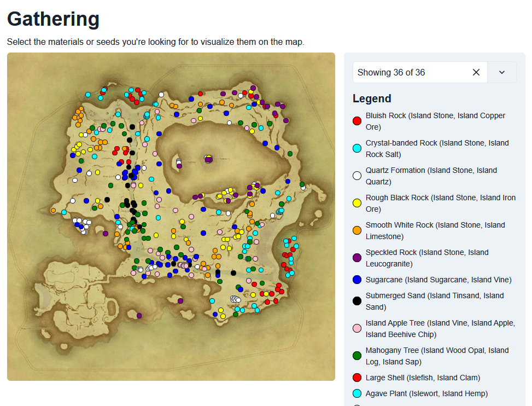Click the cyan Agave Plant legend swatch
532x406 pixels.
pyautogui.click(x=357, y=393)
